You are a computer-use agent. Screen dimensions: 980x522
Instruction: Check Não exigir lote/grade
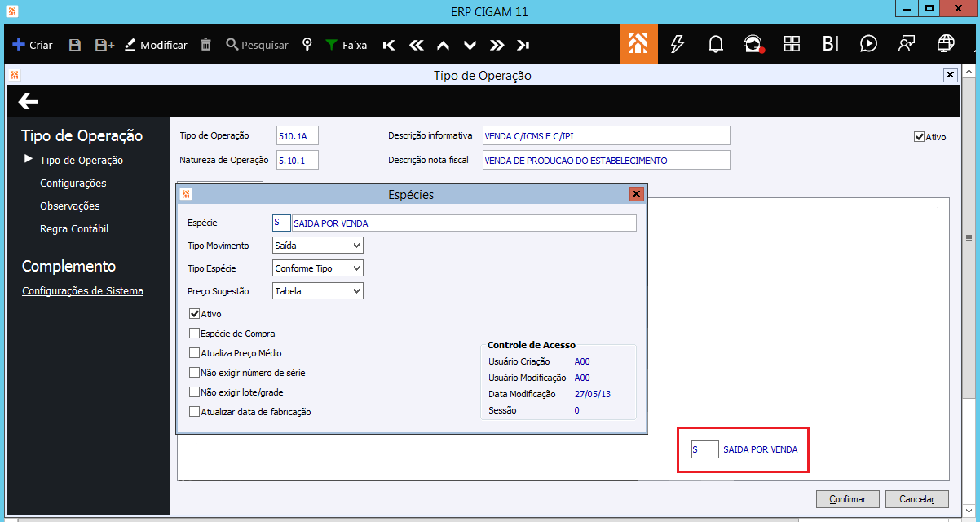(x=194, y=391)
